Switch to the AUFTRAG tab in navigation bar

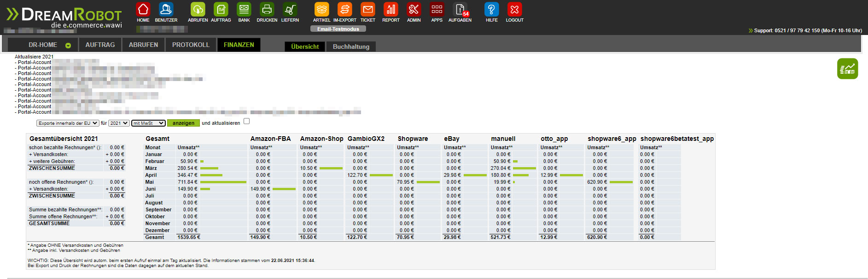click(x=100, y=45)
